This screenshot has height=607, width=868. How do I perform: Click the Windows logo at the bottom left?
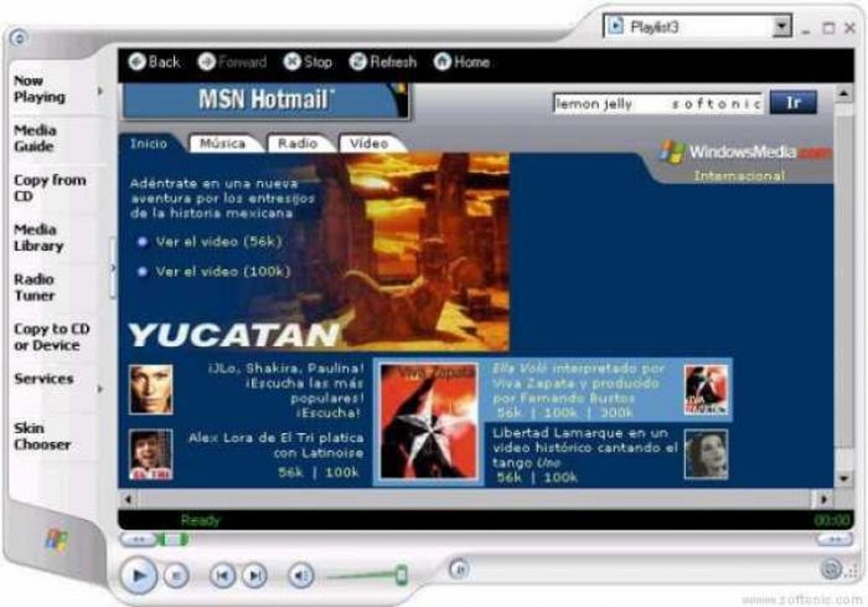(x=56, y=540)
